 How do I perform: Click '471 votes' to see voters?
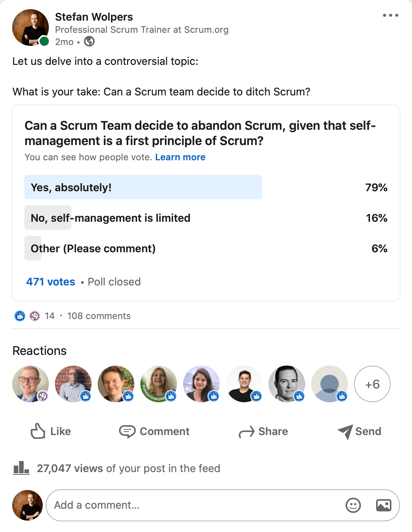click(50, 282)
